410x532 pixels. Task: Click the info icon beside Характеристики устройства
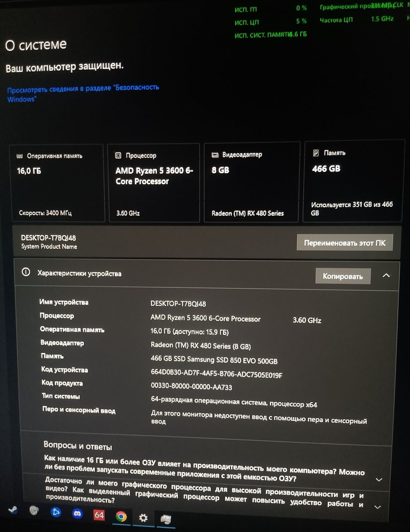pyautogui.click(x=26, y=272)
